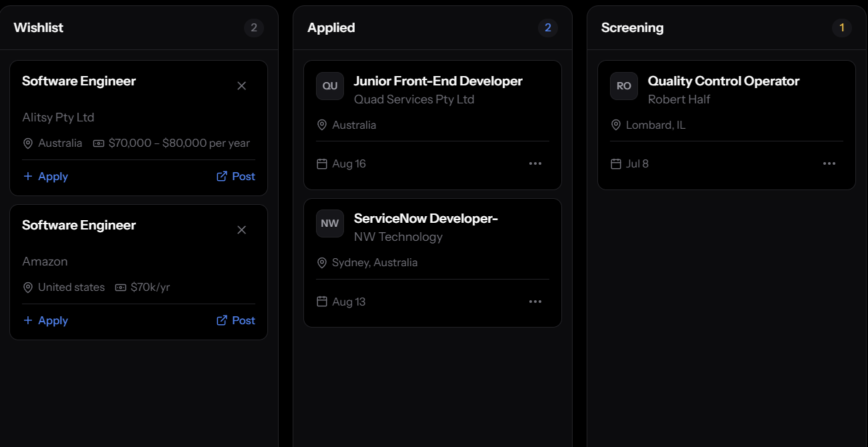The width and height of the screenshot is (868, 447).
Task: Open Quality Control Operator job title
Action: click(x=723, y=81)
